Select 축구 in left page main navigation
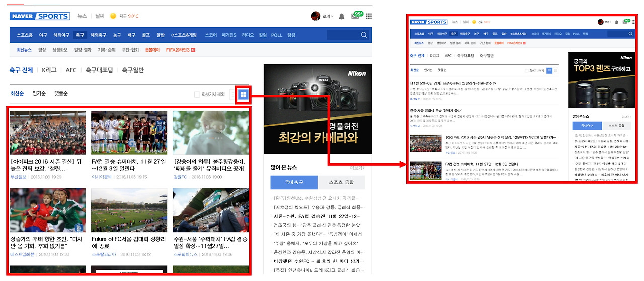The height and width of the screenshot is (281, 644). pos(79,35)
